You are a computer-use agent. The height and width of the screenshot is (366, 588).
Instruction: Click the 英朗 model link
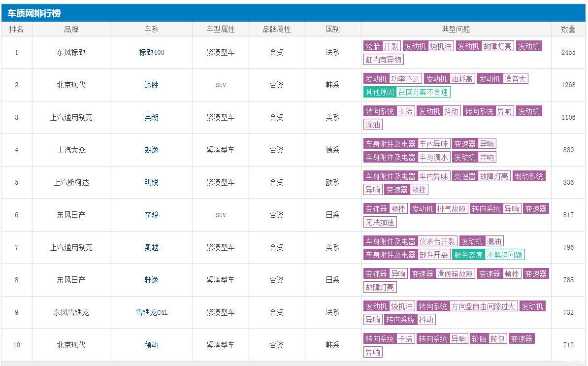(x=152, y=117)
